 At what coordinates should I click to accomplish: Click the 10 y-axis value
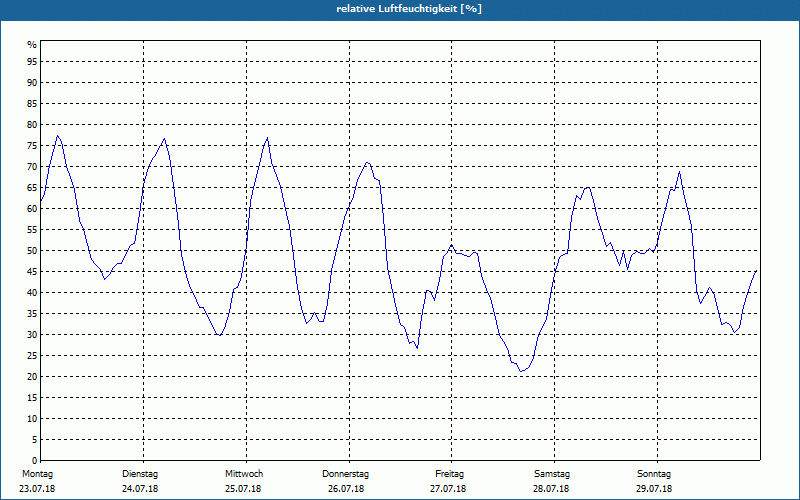pos(32,419)
